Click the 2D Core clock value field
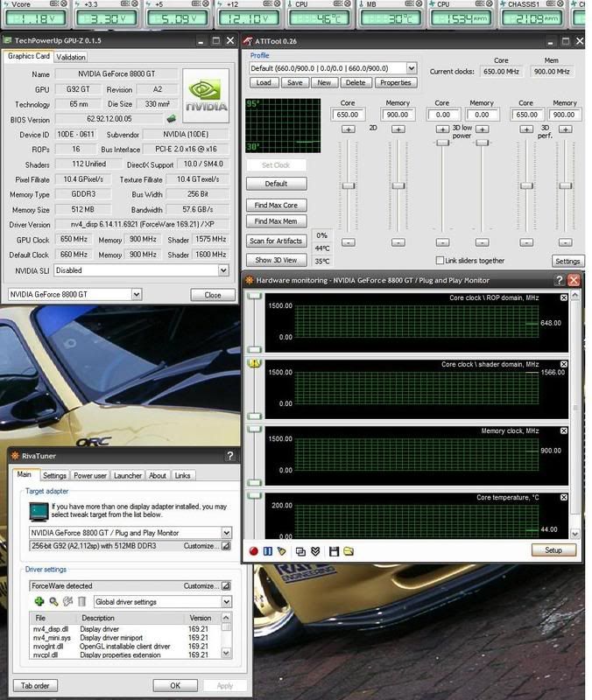592x700 pixels. click(348, 115)
